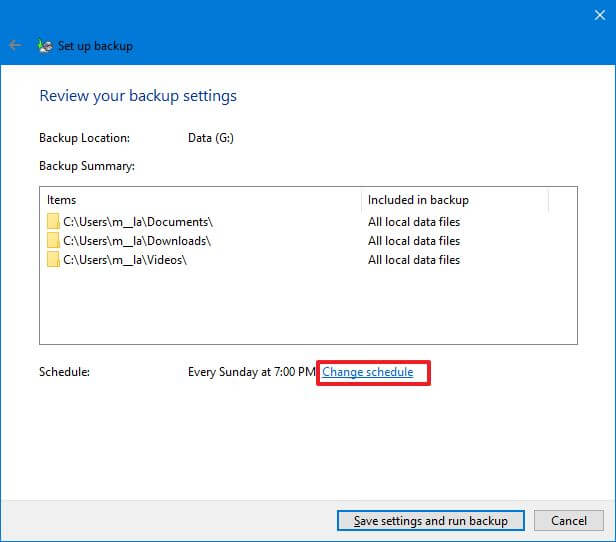Click the Videos folder icon

(53, 259)
